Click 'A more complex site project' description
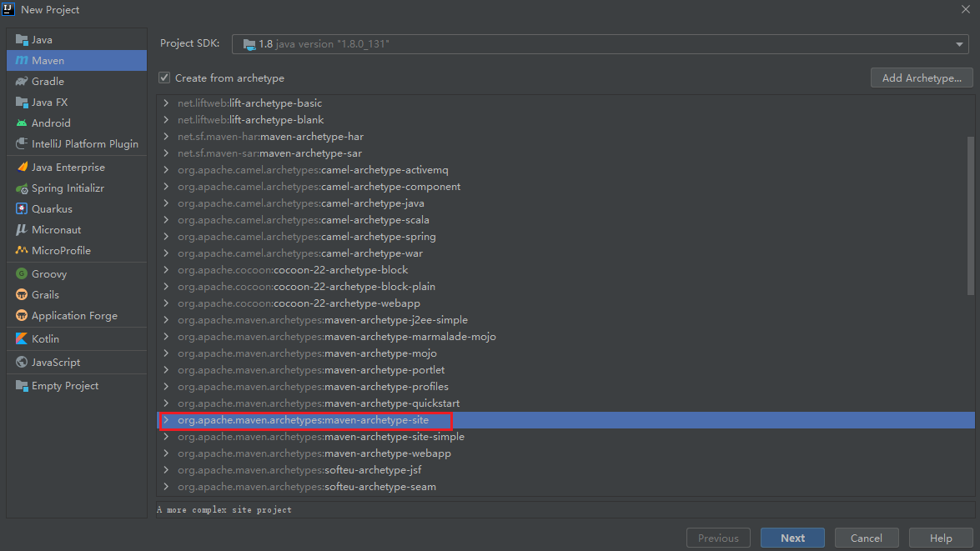980x551 pixels. [224, 510]
